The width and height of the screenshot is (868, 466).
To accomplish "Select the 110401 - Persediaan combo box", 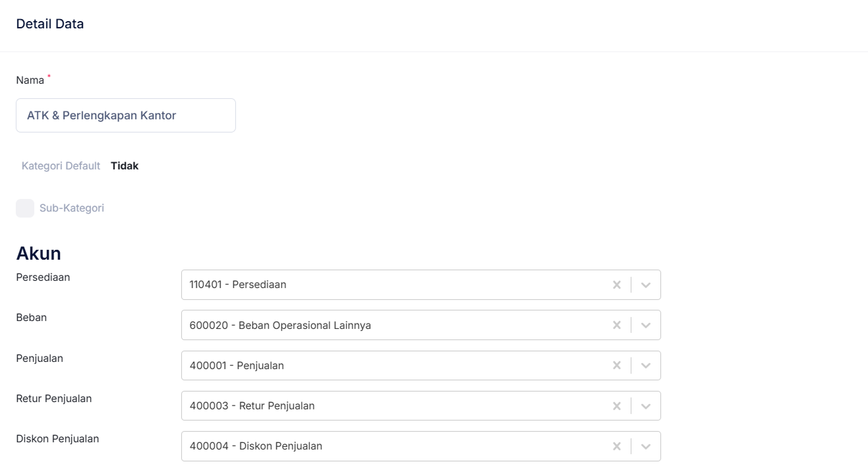I will (395, 285).
